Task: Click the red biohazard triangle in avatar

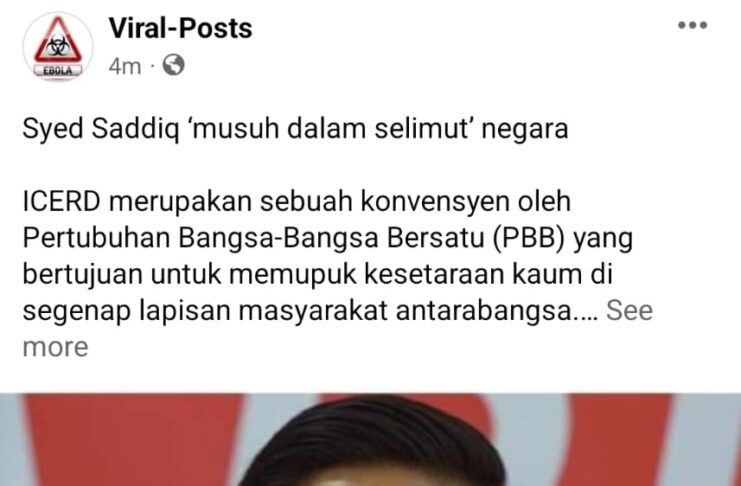Action: tap(58, 40)
